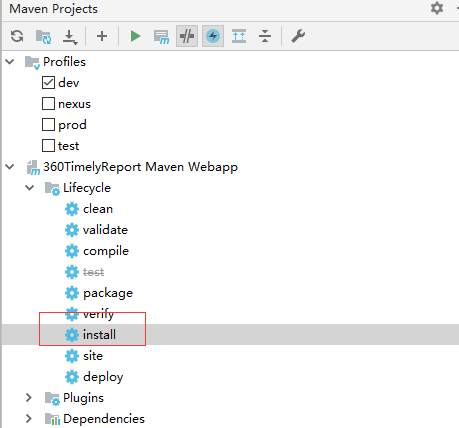Expand the Plugins node
The height and width of the screenshot is (428, 459).
(29, 398)
